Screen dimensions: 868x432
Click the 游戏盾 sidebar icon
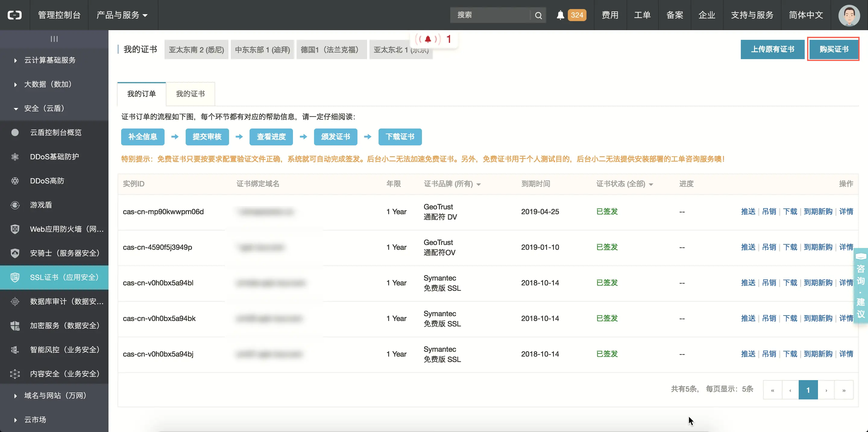tap(15, 205)
